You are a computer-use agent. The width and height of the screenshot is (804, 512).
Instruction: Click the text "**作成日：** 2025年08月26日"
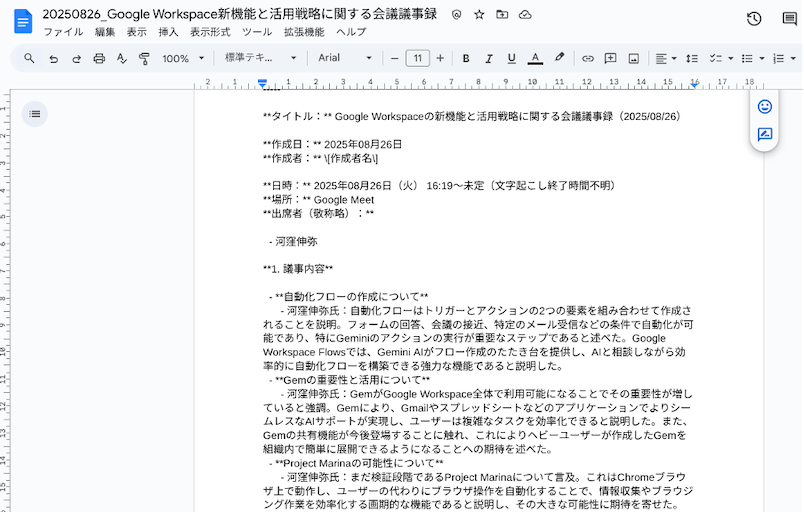tap(332, 144)
